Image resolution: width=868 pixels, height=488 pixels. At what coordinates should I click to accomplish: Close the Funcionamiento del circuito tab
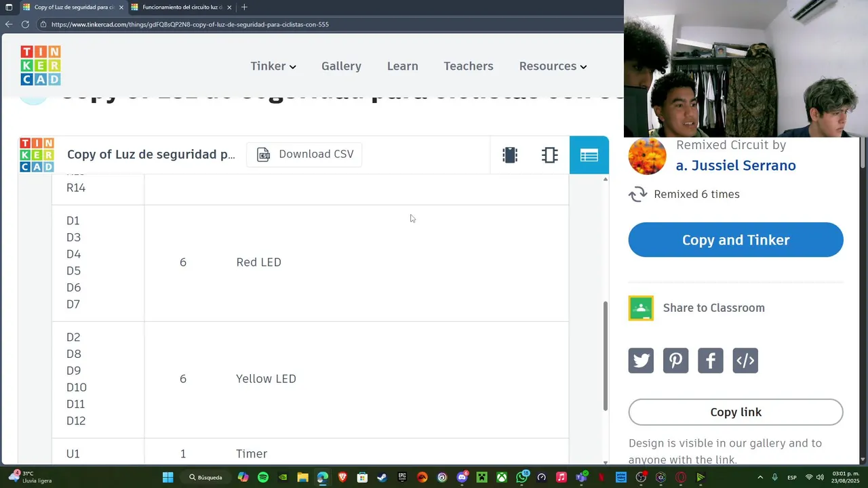pos(229,7)
